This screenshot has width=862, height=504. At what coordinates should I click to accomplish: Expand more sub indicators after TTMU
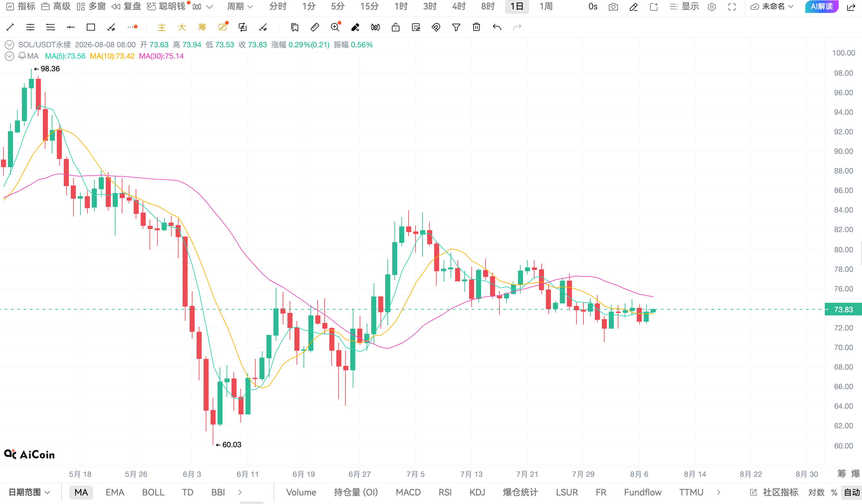point(718,492)
